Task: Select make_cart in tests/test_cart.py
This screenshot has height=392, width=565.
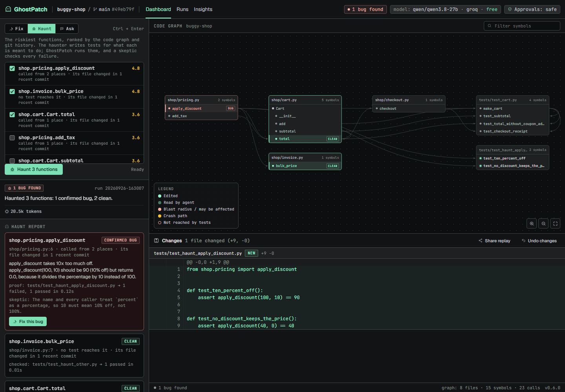Action: [x=512, y=109]
